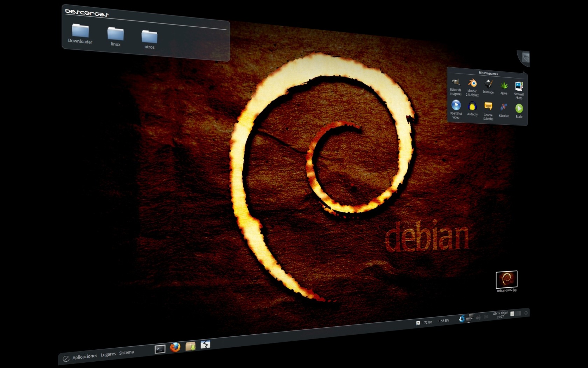The height and width of the screenshot is (368, 588).
Task: Start the Exaile music player
Action: [x=519, y=111]
